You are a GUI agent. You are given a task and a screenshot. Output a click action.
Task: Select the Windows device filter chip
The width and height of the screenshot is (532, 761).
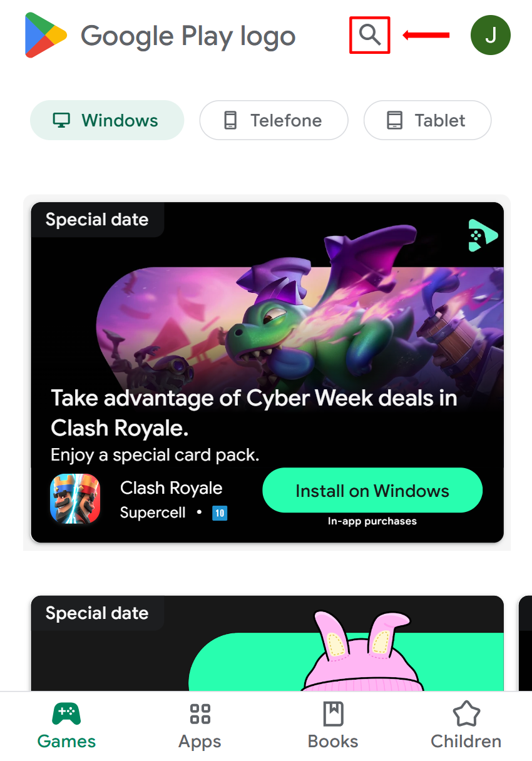coord(107,120)
